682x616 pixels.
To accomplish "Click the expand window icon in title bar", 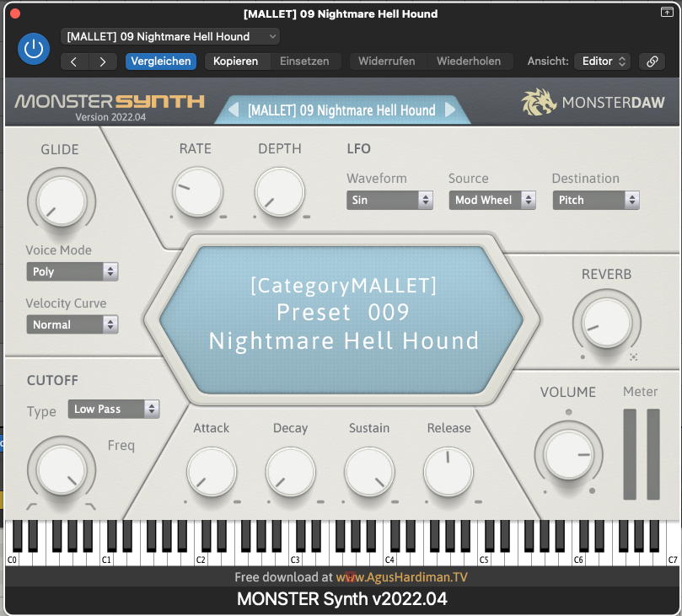I will (x=667, y=13).
